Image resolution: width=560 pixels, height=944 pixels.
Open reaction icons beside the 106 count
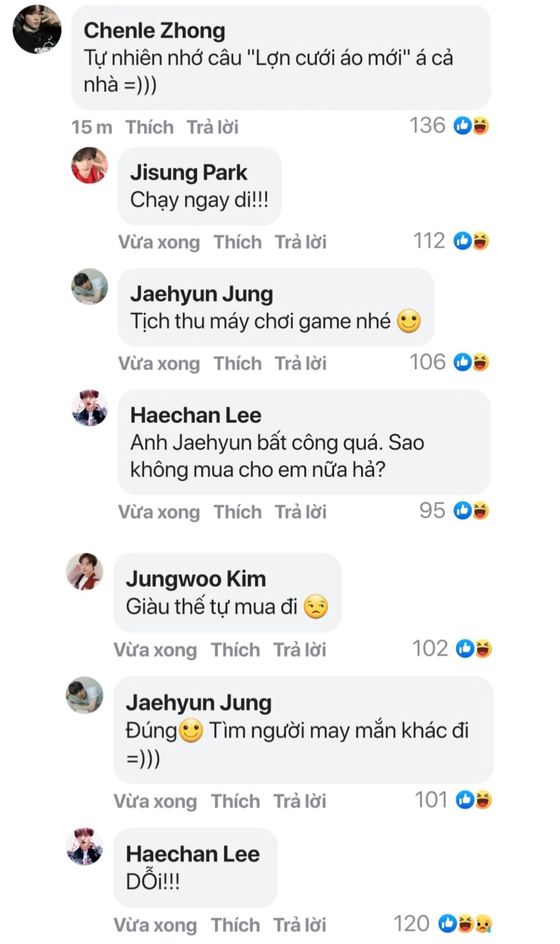tap(471, 362)
